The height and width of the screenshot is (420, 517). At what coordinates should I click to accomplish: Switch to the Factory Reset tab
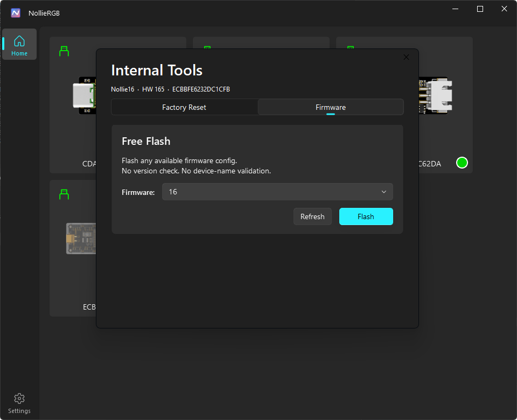184,107
